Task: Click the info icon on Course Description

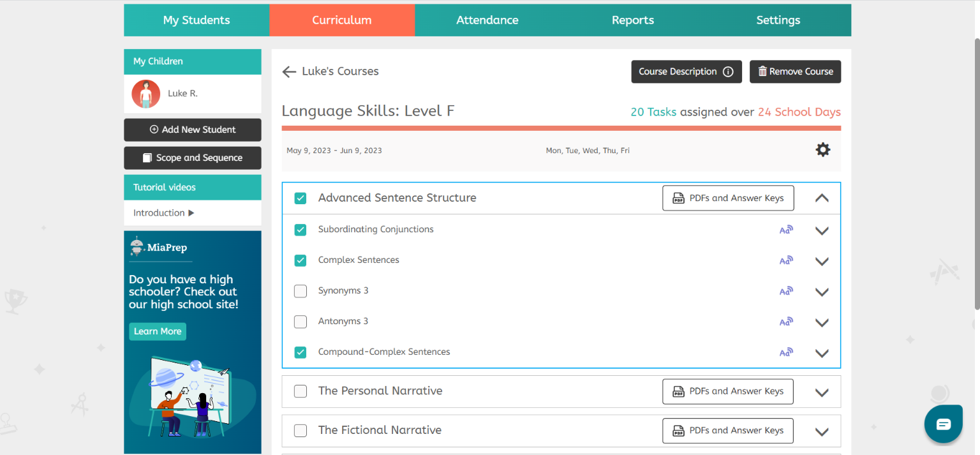Action: [x=729, y=71]
